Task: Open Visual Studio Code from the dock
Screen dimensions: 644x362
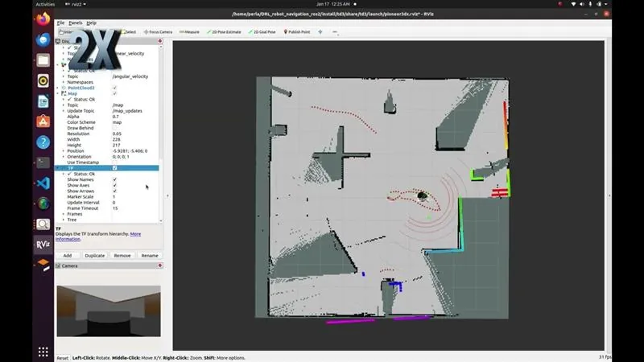Action: (43, 183)
